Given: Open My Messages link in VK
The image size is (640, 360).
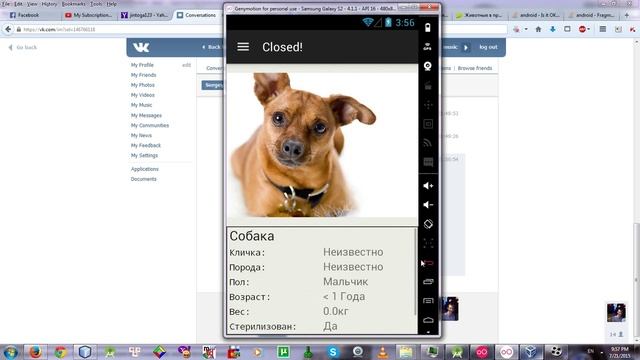Looking at the screenshot, I should click(x=146, y=116).
